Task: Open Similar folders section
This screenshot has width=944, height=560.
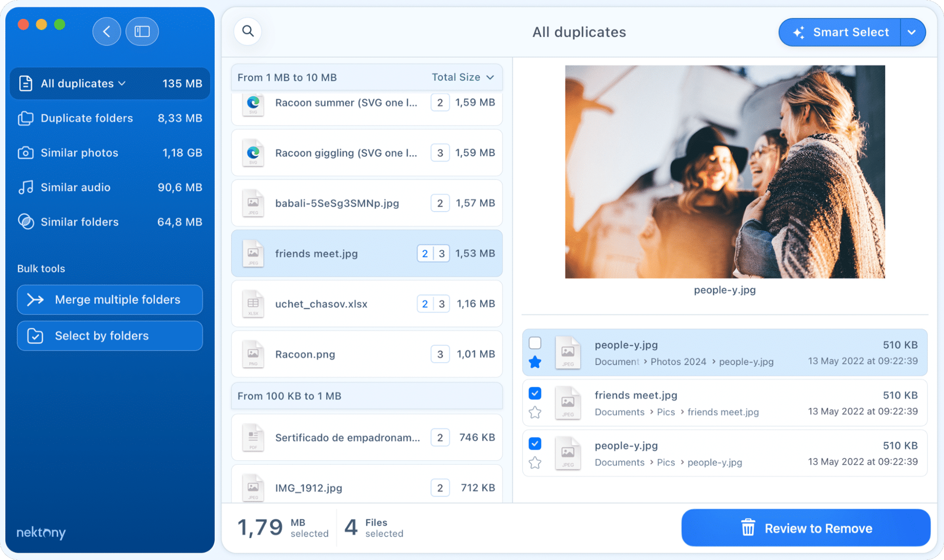Action: 79,221
